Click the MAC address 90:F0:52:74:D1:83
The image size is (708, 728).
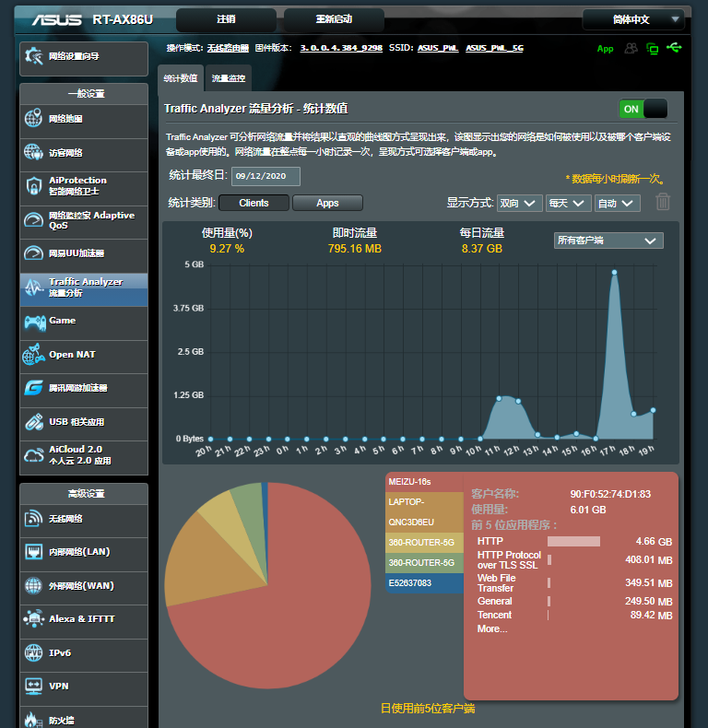[610, 494]
